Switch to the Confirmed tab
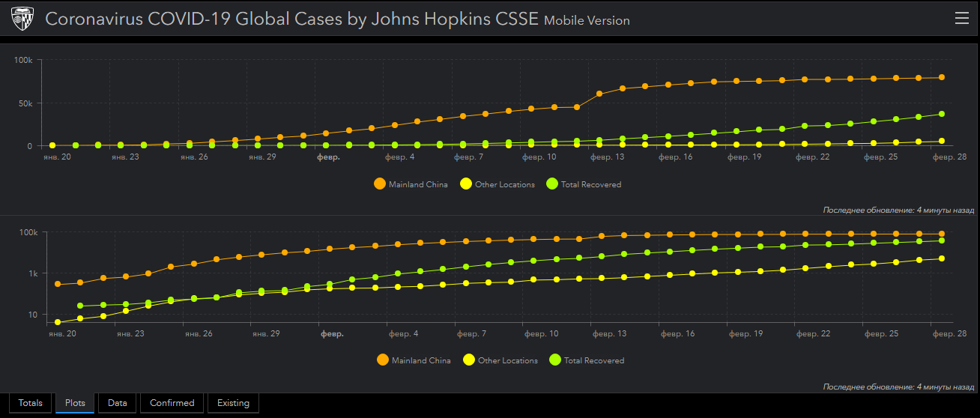 coord(172,403)
